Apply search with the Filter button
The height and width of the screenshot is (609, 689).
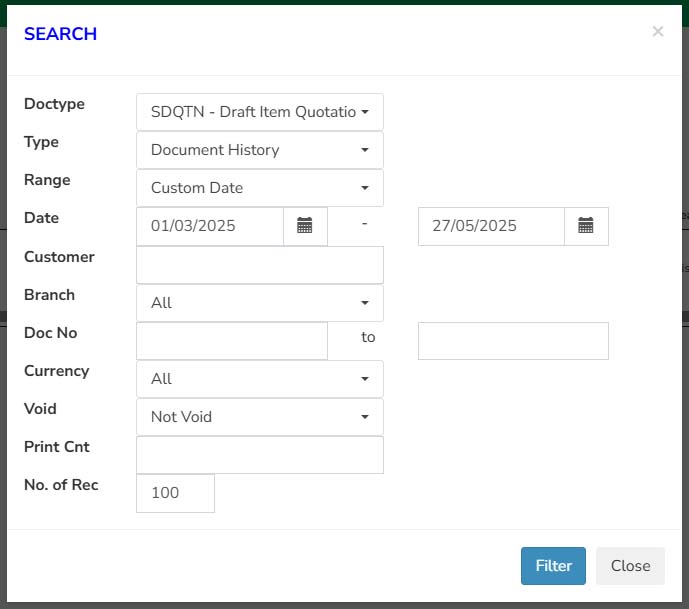(x=553, y=566)
